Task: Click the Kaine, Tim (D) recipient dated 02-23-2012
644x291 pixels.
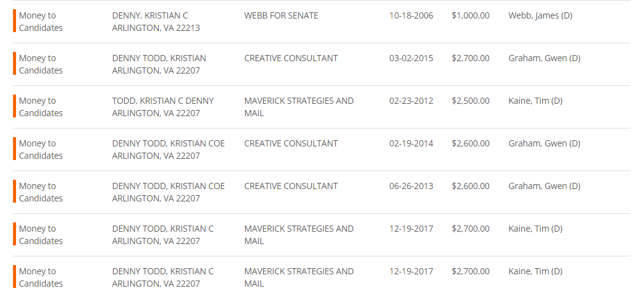Action: (x=535, y=101)
